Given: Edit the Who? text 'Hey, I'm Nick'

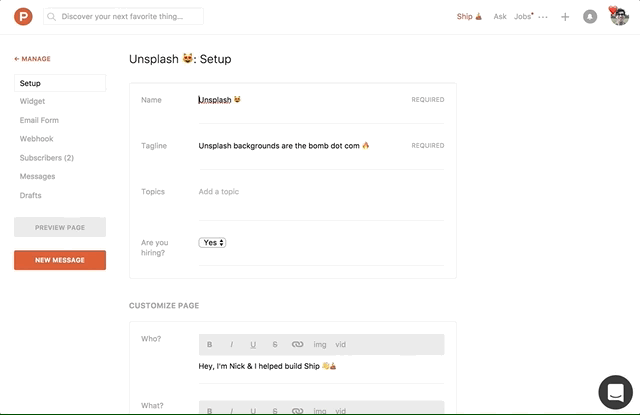Looking at the screenshot, I should (267, 366).
